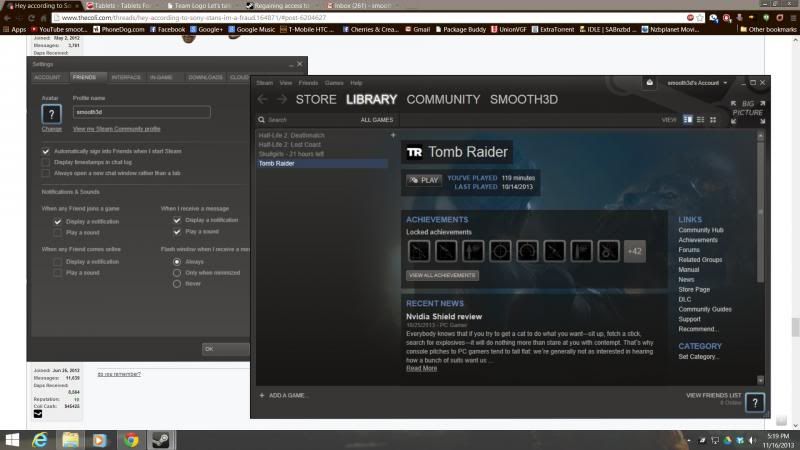
Task: Toggle notification when friend comes online
Action: [58, 262]
